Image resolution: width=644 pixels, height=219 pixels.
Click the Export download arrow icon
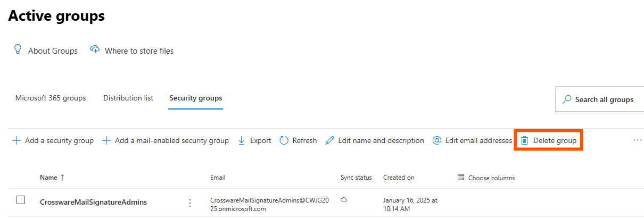pyautogui.click(x=241, y=140)
